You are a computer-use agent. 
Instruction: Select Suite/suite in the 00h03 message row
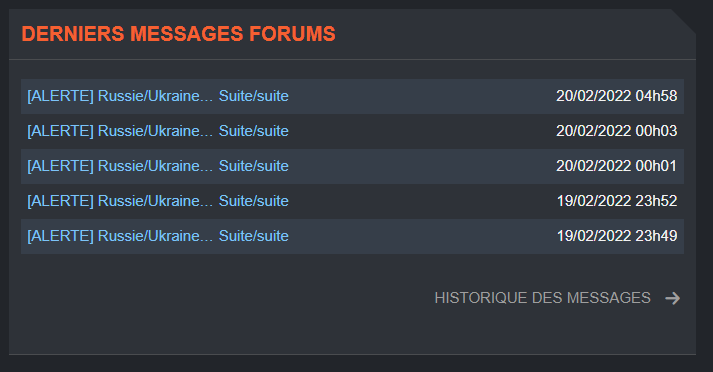[x=254, y=131]
